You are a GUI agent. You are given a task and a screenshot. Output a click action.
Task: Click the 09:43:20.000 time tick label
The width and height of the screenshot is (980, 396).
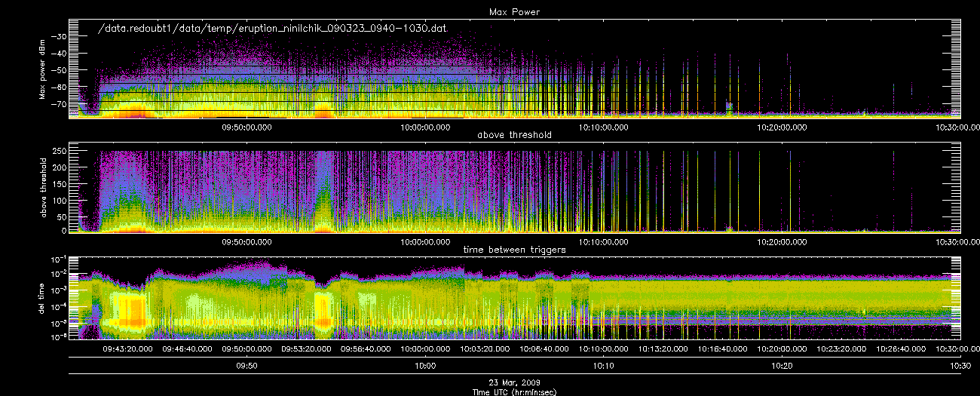(127, 349)
